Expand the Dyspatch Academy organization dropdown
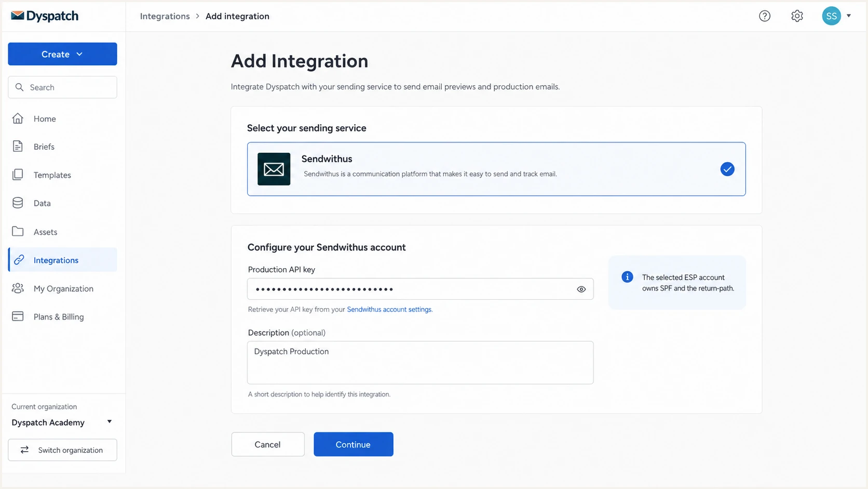The image size is (868, 489). pyautogui.click(x=62, y=422)
